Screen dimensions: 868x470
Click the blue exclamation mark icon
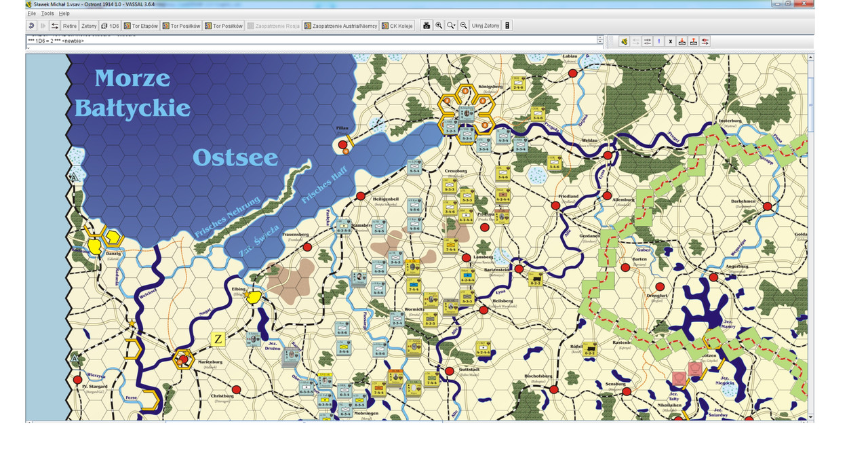[659, 41]
